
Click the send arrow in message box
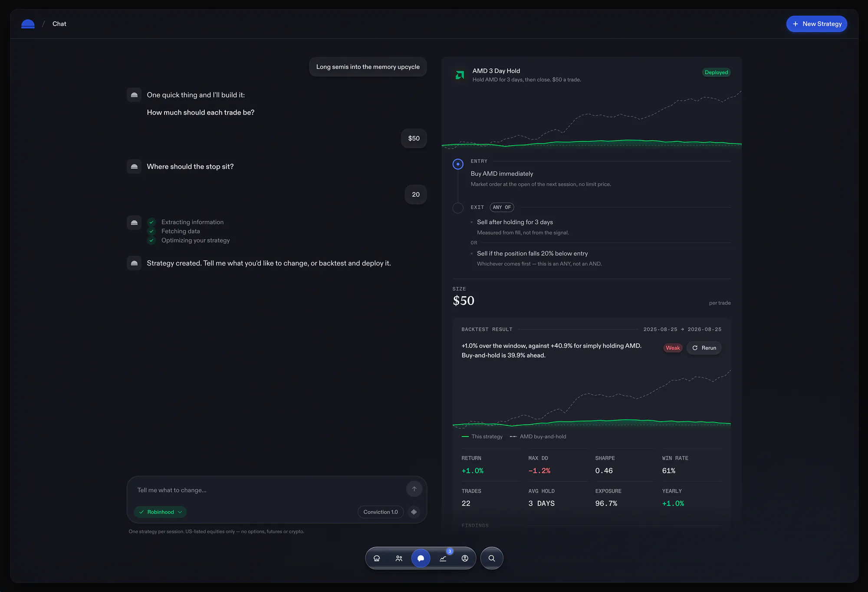point(414,489)
